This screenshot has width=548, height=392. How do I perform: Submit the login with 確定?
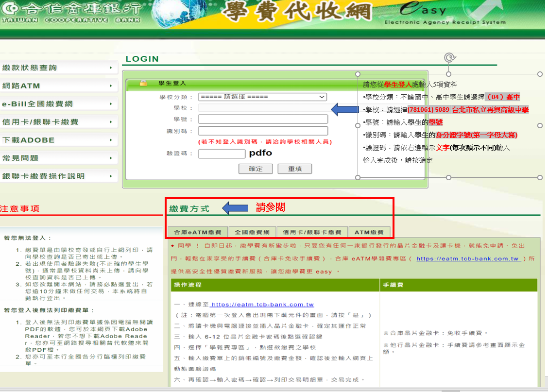(x=256, y=169)
